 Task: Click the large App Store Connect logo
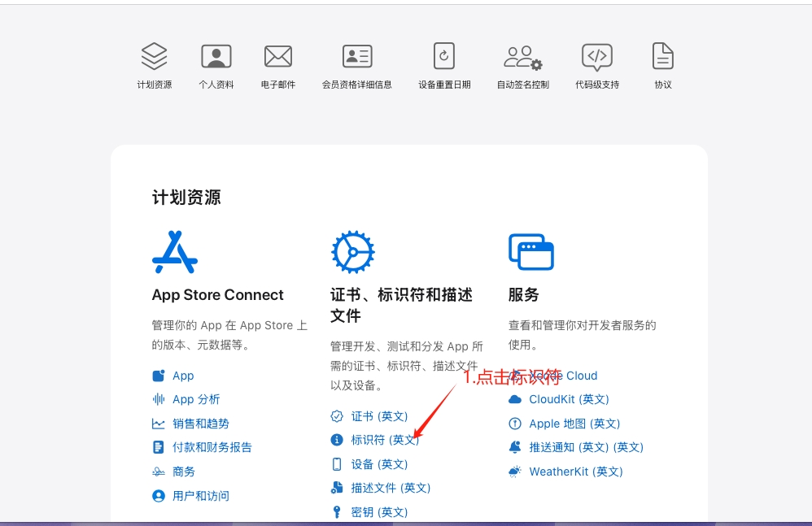click(175, 252)
